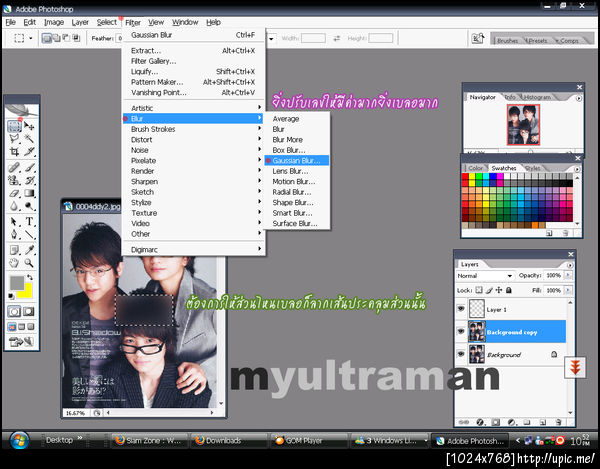Select the Gradient tool
The height and width of the screenshot is (469, 600).
[29, 193]
